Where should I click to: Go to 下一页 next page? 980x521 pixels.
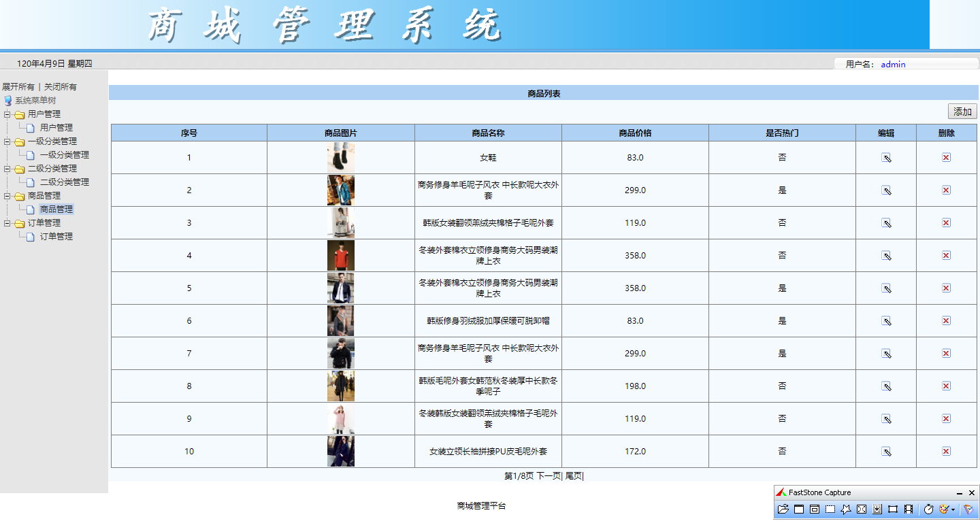[x=548, y=476]
